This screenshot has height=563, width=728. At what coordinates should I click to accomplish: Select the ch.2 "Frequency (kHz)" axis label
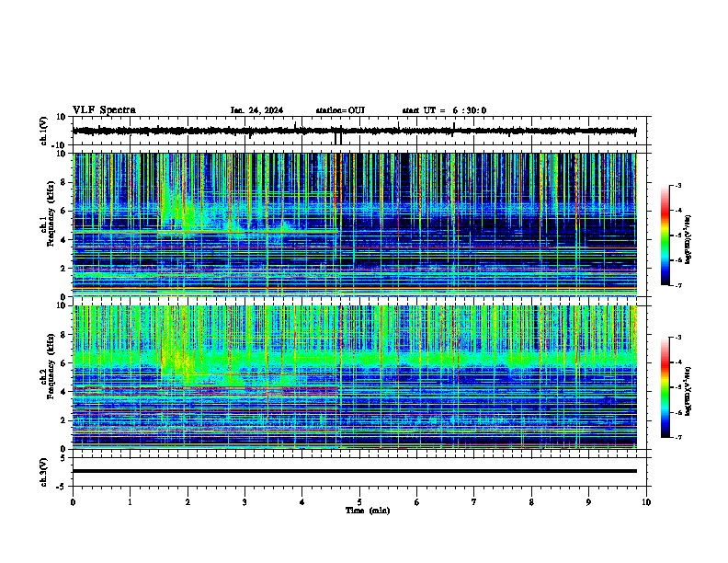click(51, 366)
